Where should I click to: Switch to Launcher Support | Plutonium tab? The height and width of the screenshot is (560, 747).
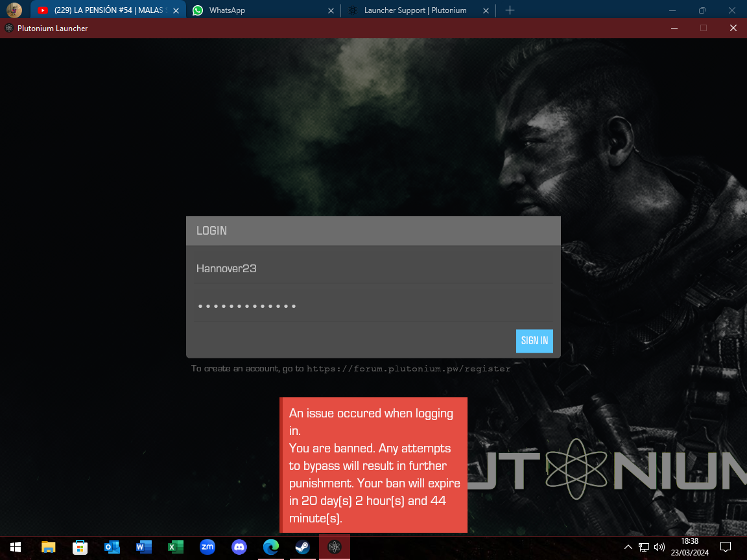tap(418, 10)
